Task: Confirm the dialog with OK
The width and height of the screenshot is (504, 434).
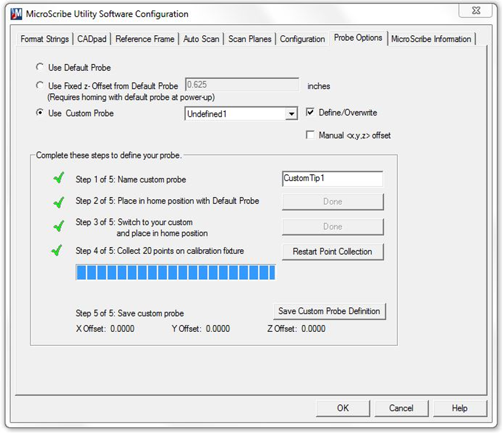Action: (x=343, y=408)
